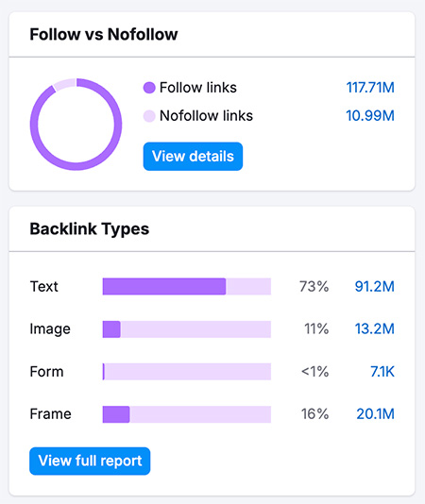Viewport: 425px width, 504px height.
Task: Click the Backlink Types heading
Action: point(90,229)
